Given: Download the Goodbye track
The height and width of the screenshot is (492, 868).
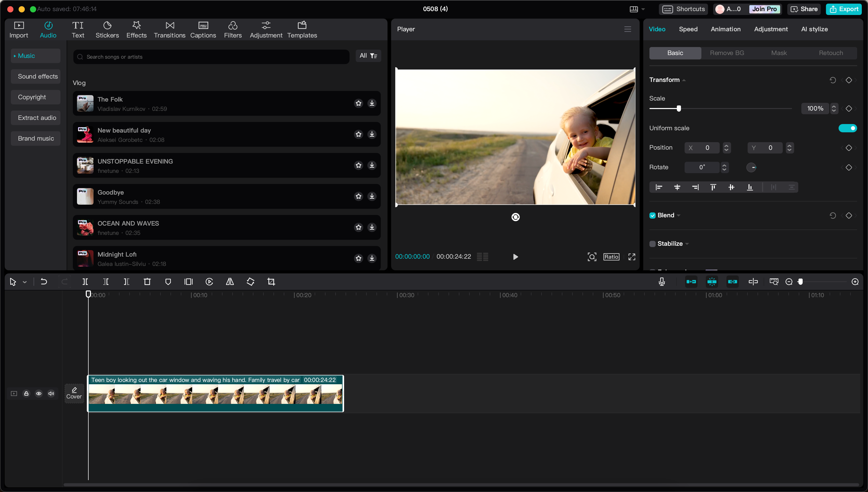Looking at the screenshot, I should (x=372, y=196).
